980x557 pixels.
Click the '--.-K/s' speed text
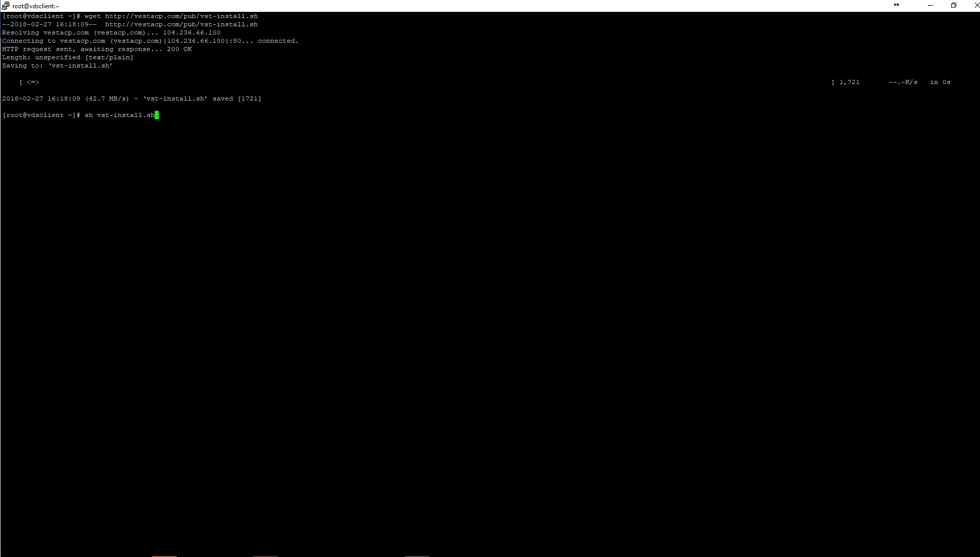[903, 82]
